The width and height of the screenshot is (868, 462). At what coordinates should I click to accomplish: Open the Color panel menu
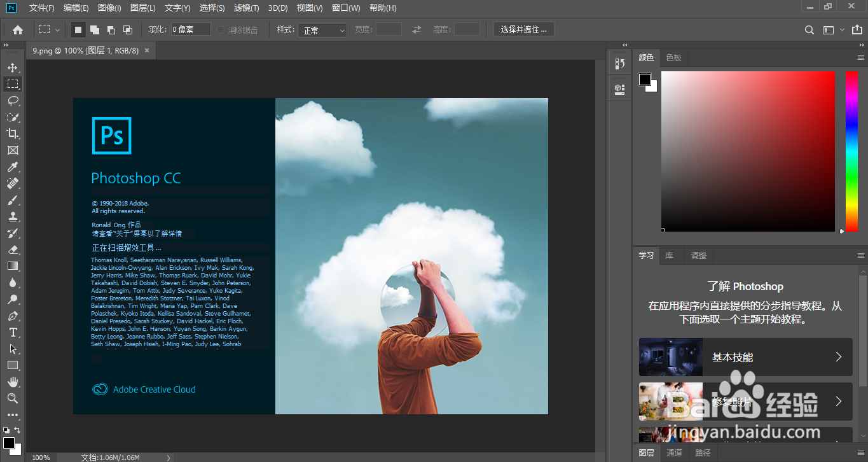(x=860, y=57)
